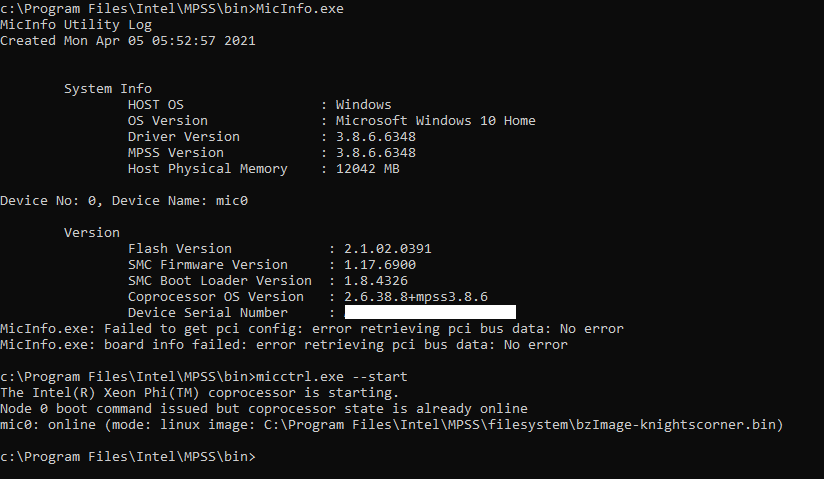Click the MPSS Version value line
This screenshot has height=479, width=824.
[272, 153]
